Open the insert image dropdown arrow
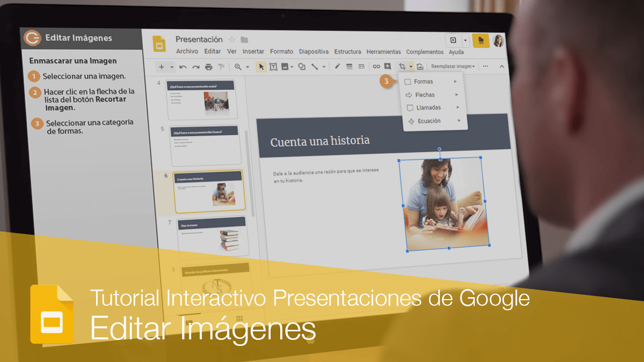The image size is (644, 362). pos(292,66)
